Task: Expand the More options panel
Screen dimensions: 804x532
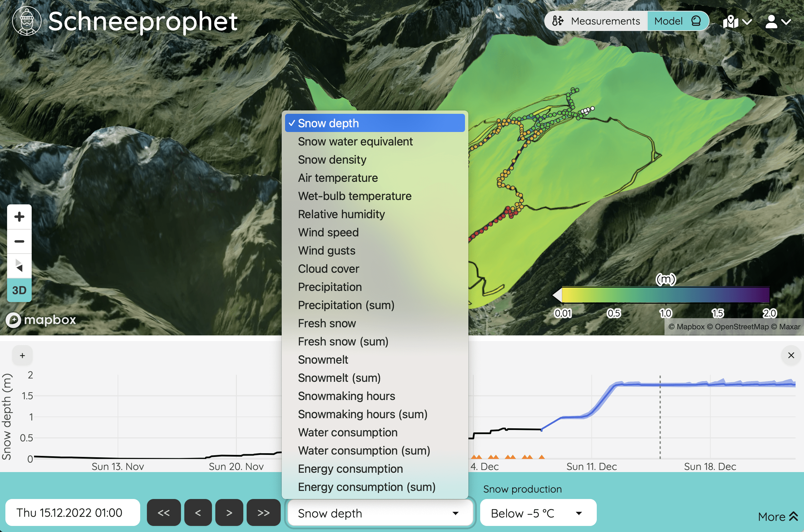Action: [x=777, y=517]
